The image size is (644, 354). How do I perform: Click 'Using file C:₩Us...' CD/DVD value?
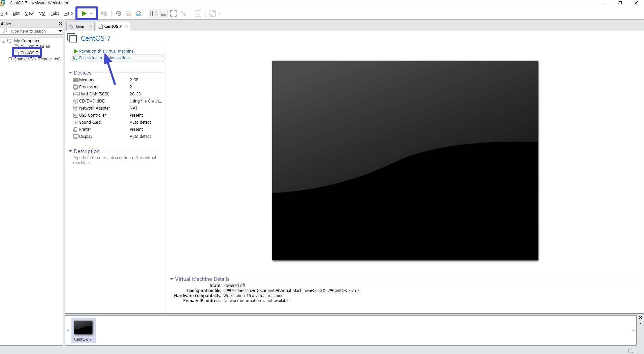coord(146,101)
